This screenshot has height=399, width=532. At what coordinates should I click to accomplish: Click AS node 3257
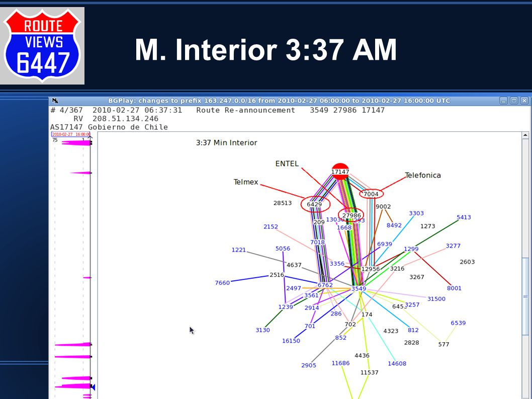(x=412, y=304)
